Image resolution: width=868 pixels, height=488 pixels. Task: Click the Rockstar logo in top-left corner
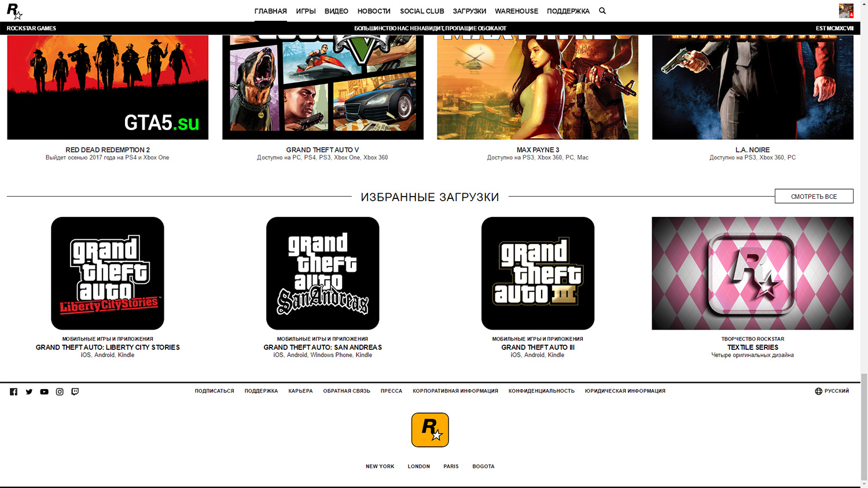[x=14, y=11]
